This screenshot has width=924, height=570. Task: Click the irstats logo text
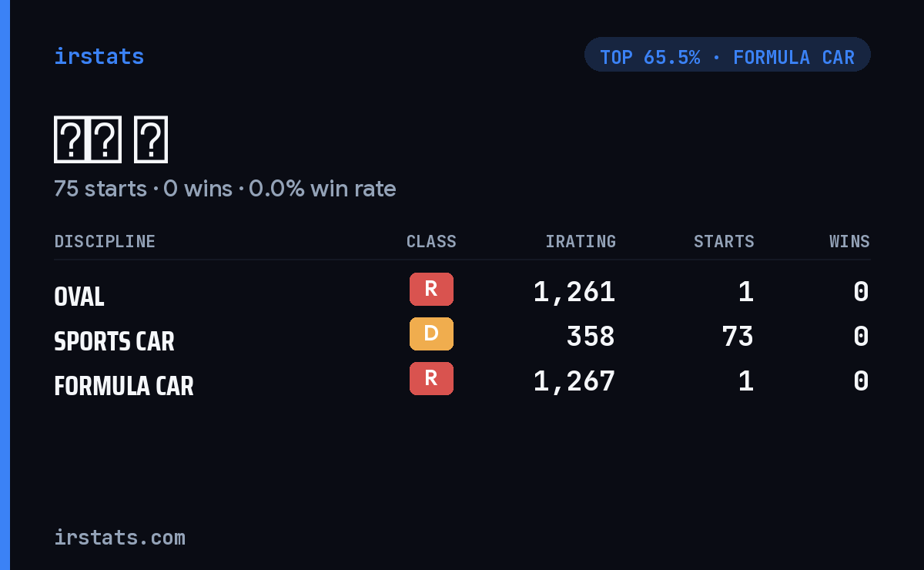pos(99,56)
